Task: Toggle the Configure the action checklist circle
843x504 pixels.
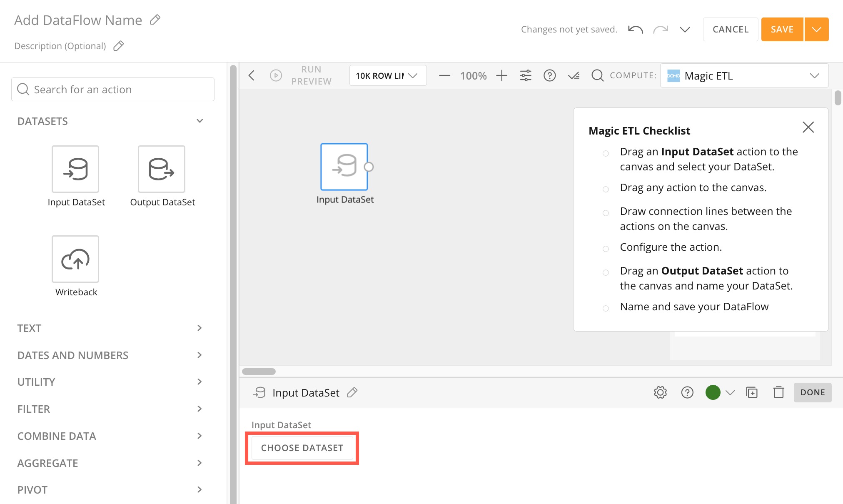Action: tap(606, 249)
